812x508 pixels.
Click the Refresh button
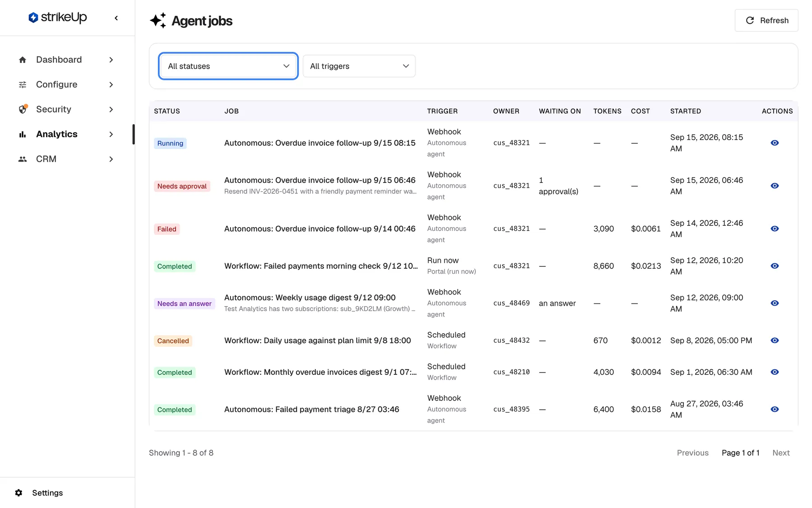[766, 20]
